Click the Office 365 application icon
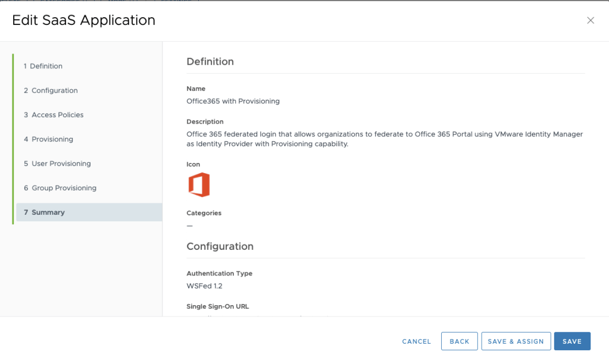 pyautogui.click(x=199, y=185)
